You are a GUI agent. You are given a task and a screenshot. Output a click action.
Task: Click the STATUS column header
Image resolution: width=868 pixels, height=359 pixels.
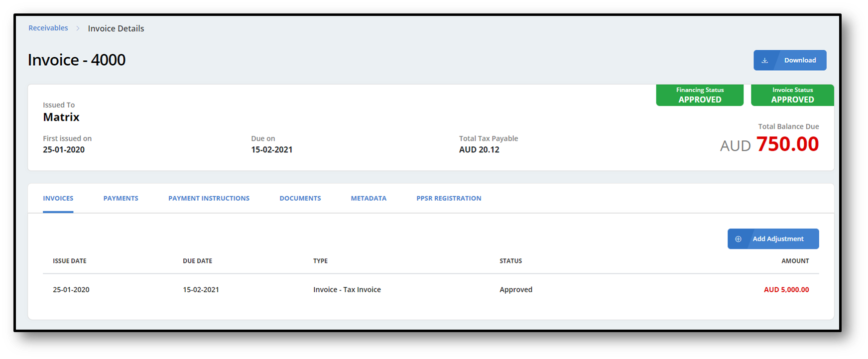[x=511, y=261]
